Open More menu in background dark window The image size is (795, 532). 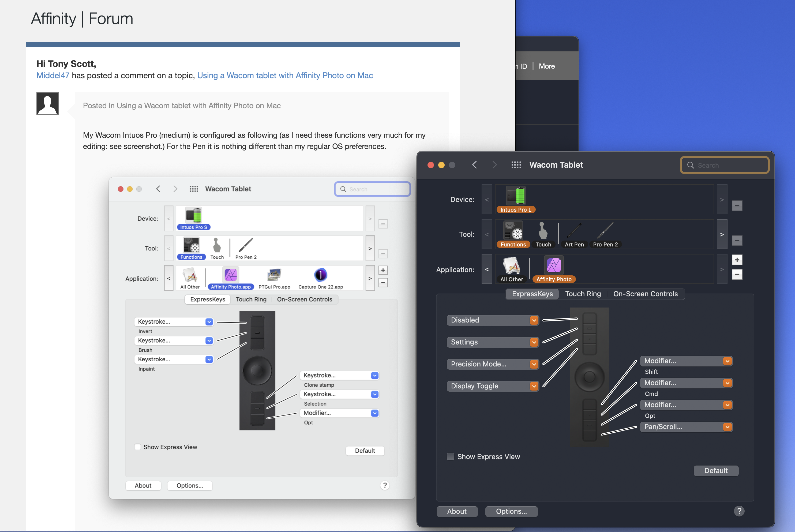pos(547,66)
